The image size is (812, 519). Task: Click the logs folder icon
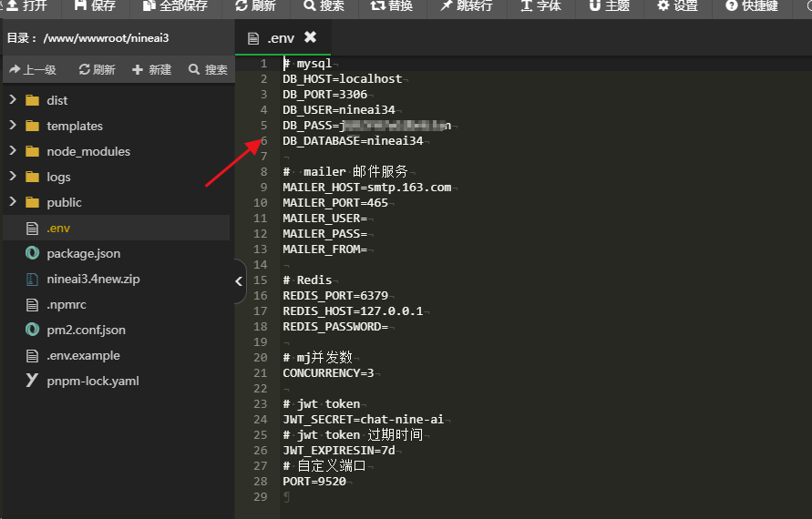32,177
